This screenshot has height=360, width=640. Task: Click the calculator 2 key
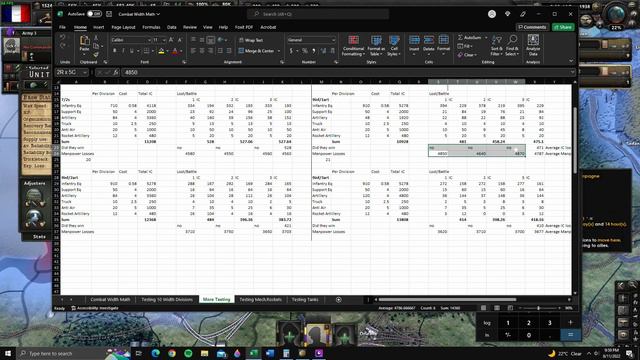click(x=529, y=323)
